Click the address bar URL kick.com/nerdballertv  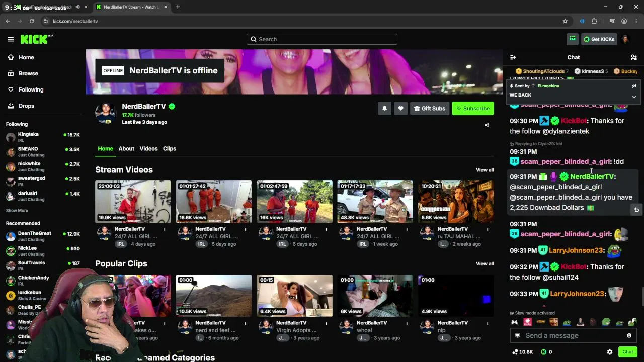pyautogui.click(x=75, y=21)
